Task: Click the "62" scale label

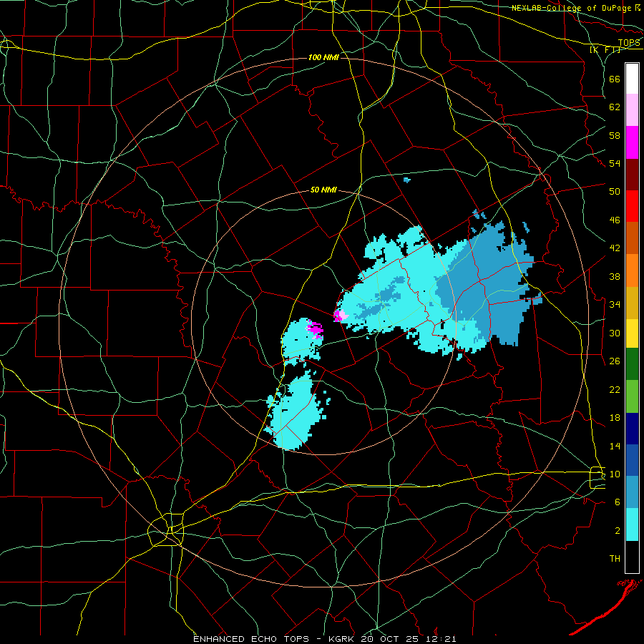Action: pos(615,107)
